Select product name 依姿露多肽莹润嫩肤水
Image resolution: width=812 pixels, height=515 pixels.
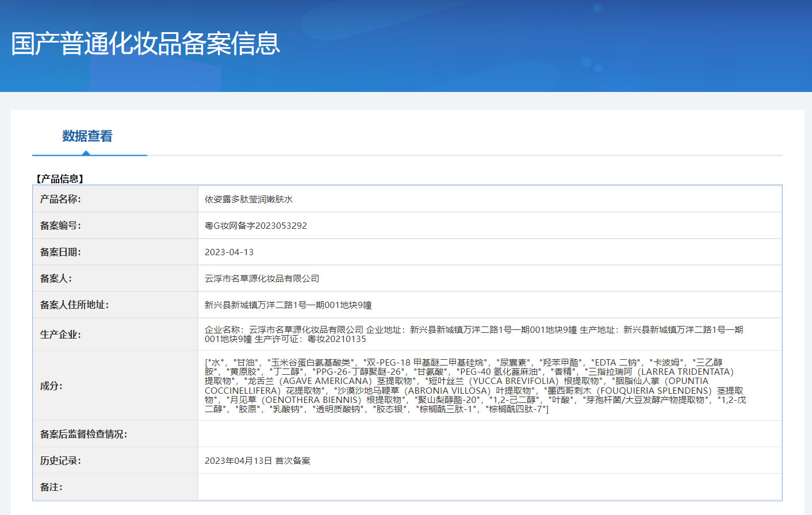point(248,199)
